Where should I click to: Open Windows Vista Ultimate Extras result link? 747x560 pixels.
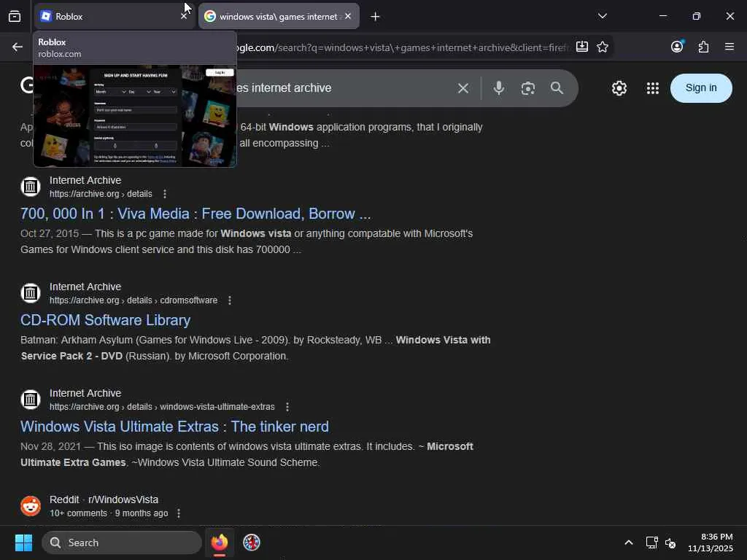coord(174,427)
